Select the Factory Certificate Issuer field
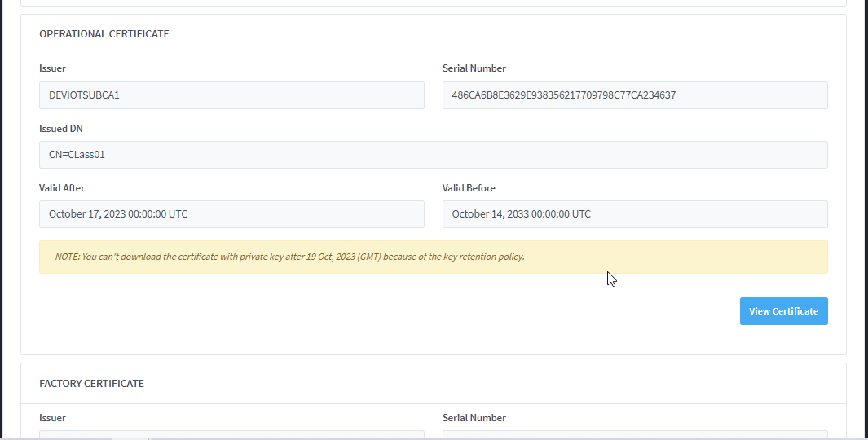Image resolution: width=868 pixels, height=440 pixels. (231, 434)
